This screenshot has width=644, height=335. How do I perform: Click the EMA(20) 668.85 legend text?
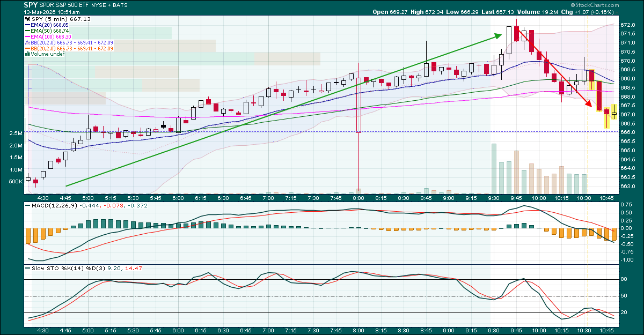[49, 25]
